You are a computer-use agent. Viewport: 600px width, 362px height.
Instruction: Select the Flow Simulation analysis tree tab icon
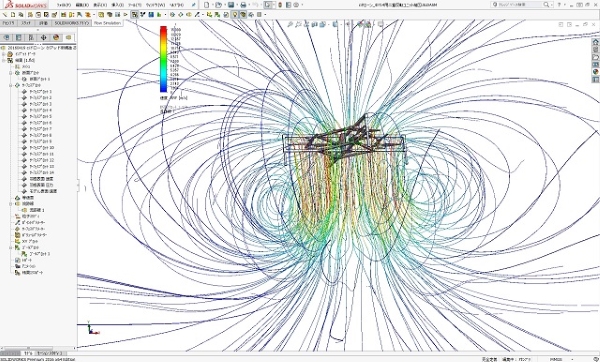point(68,38)
